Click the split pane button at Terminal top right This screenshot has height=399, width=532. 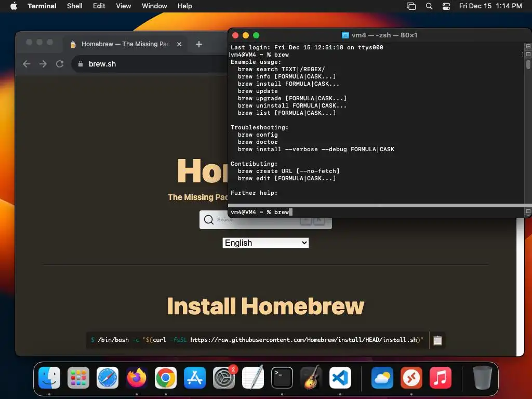pos(528,46)
